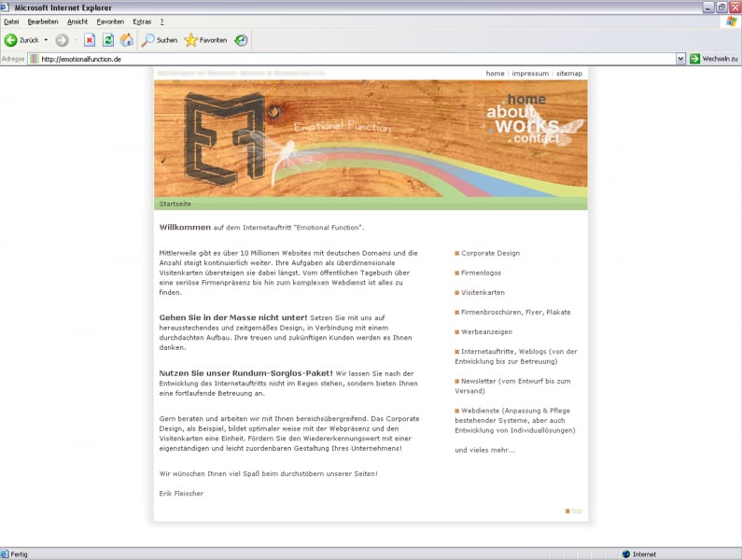The image size is (742, 560).
Task: Click the Internet zone globe icon in status bar
Action: [x=626, y=554]
